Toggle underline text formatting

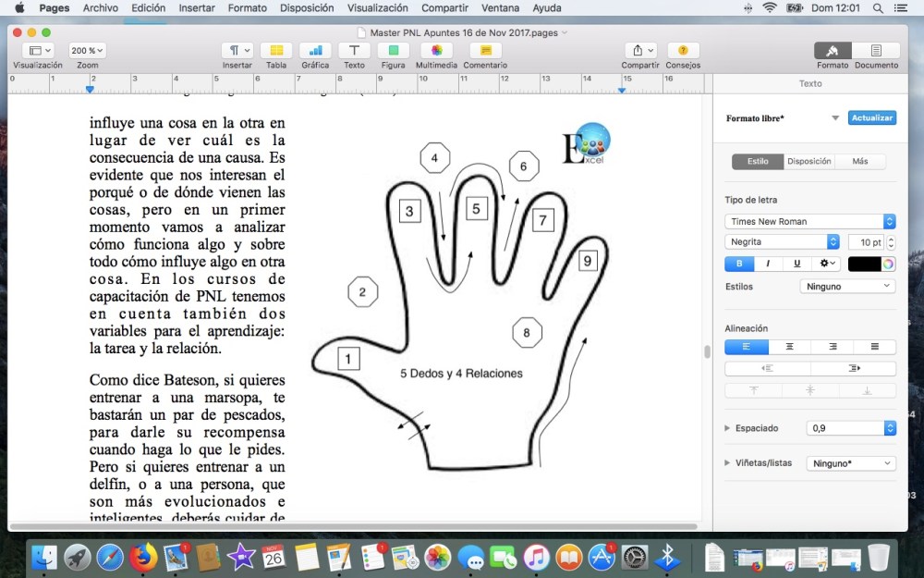(x=797, y=264)
